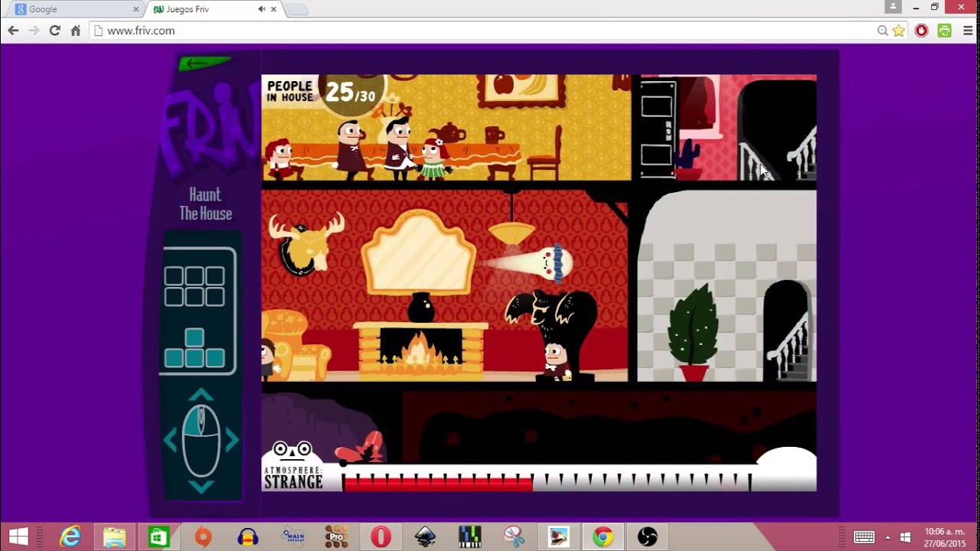Show the on-screen keyboard from tray
This screenshot has width=980, height=551.
[x=864, y=536]
